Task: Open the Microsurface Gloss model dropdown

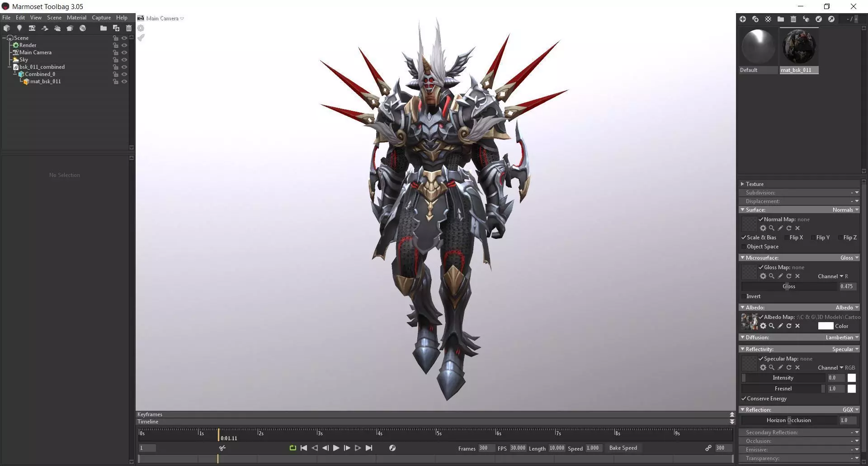Action: [849, 258]
